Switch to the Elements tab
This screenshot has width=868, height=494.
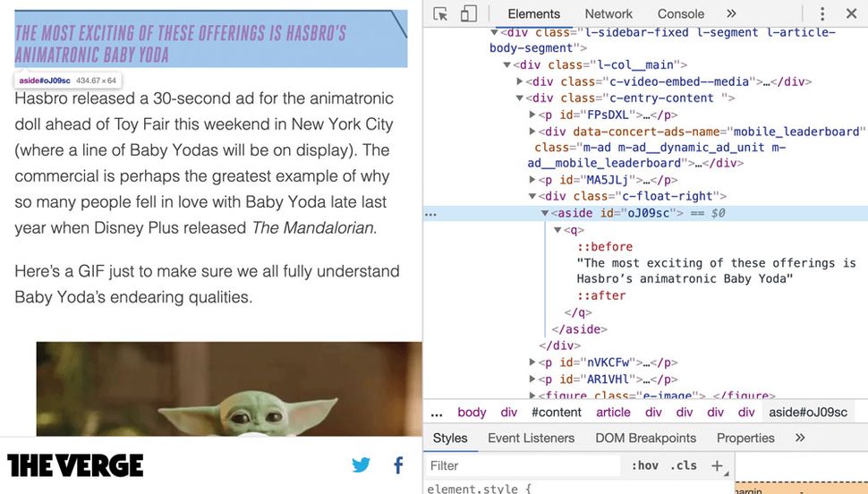533,13
